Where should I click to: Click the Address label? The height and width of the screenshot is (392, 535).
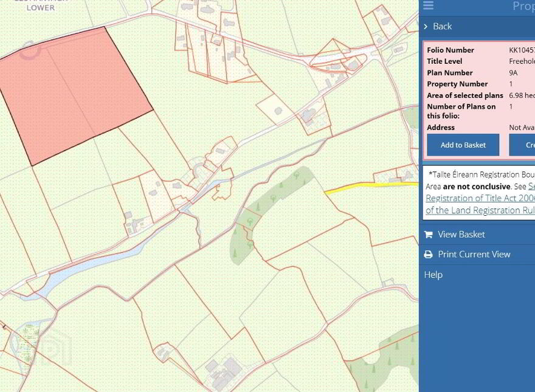441,128
